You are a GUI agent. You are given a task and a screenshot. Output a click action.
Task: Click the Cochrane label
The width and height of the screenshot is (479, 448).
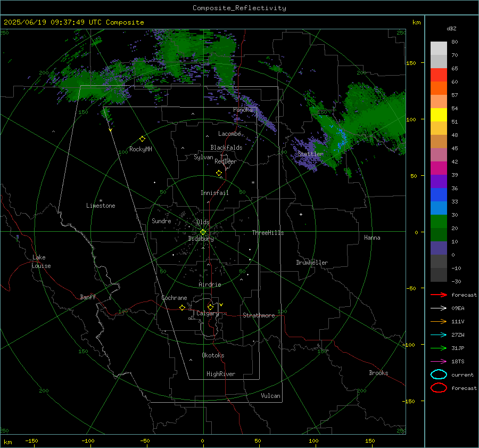point(174,298)
